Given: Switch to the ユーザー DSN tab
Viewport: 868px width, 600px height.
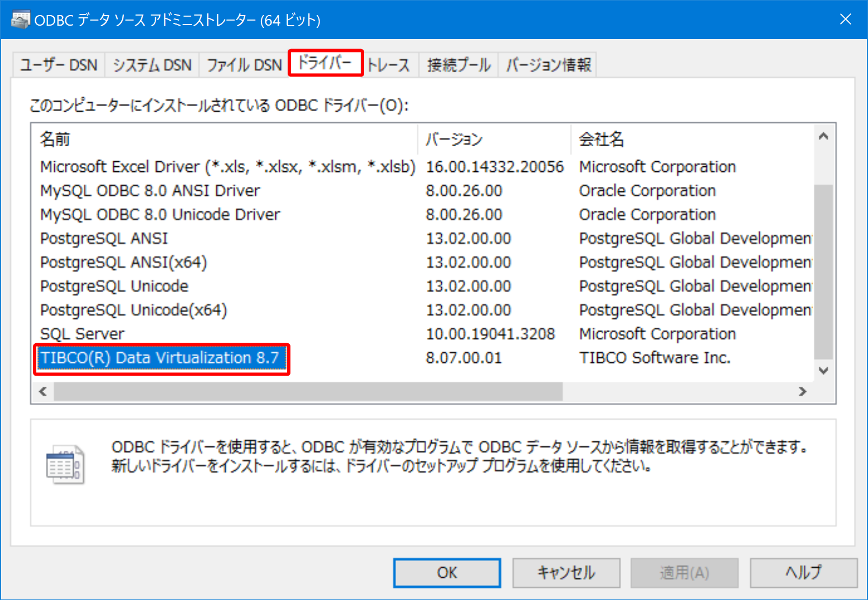Looking at the screenshot, I should click(x=59, y=65).
